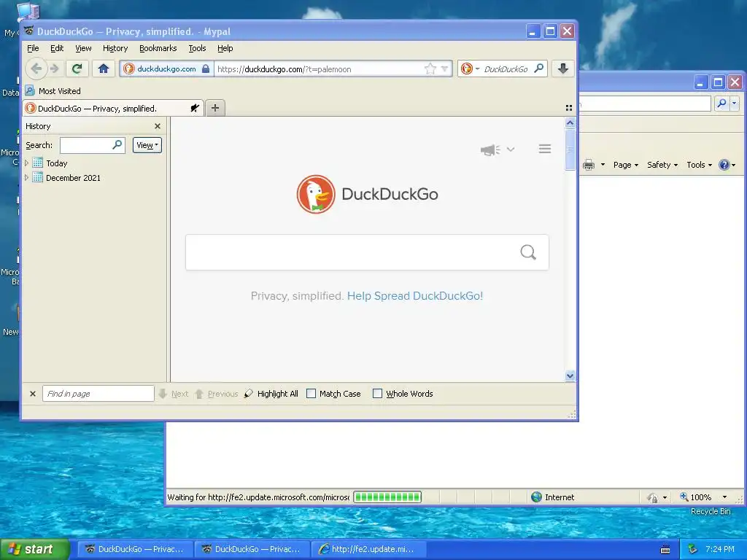Open the zoom 100% dropdown in IE
747x560 pixels.
click(724, 497)
